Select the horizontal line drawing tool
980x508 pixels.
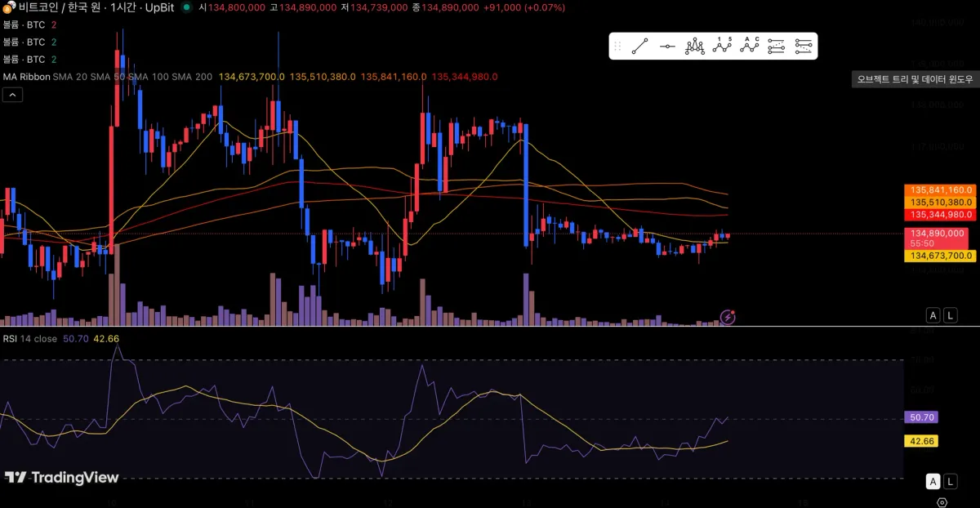[668, 47]
